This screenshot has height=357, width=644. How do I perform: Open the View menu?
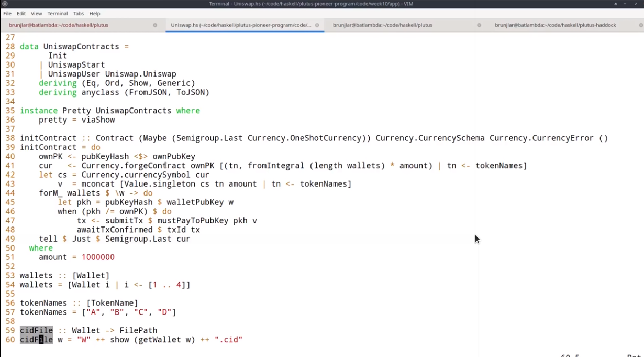tap(36, 14)
